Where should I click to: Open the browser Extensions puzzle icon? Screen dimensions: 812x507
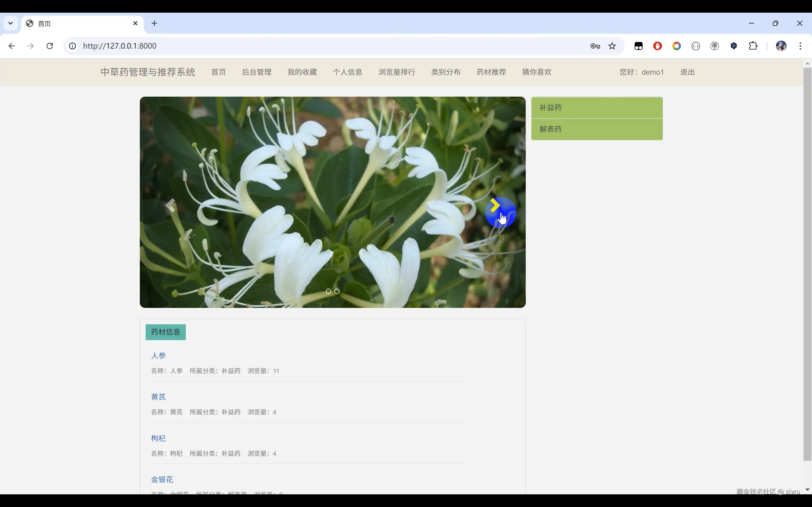753,46
